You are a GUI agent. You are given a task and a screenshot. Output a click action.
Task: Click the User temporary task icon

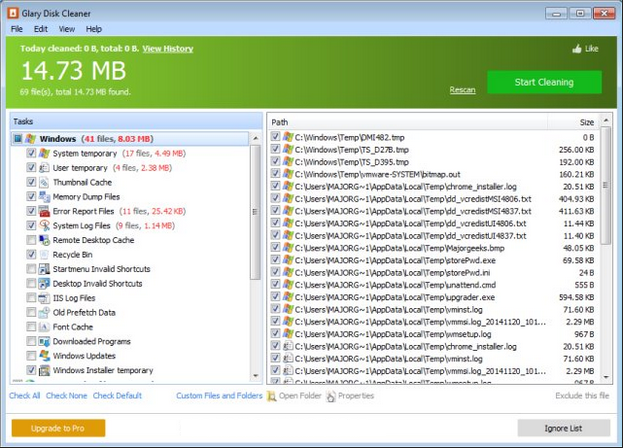[x=44, y=168]
